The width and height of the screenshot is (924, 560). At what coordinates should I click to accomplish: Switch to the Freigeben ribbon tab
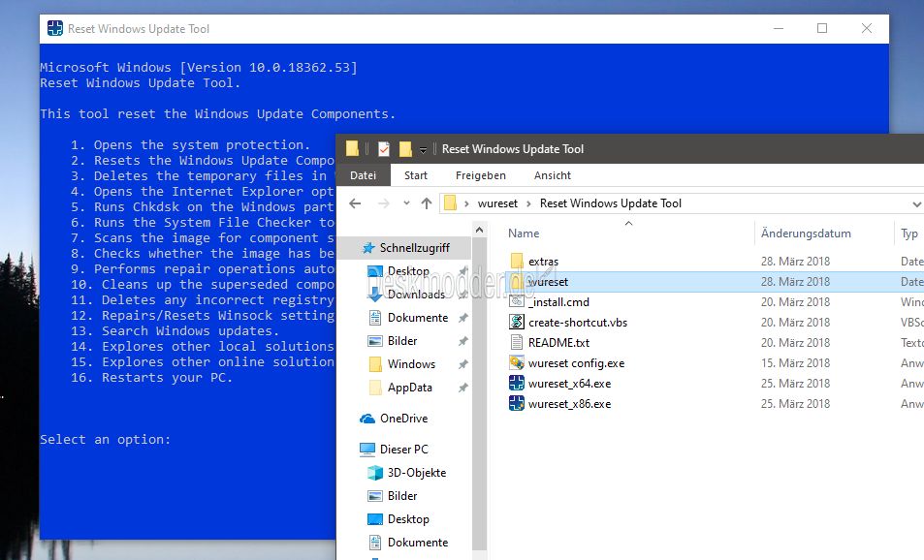click(480, 175)
